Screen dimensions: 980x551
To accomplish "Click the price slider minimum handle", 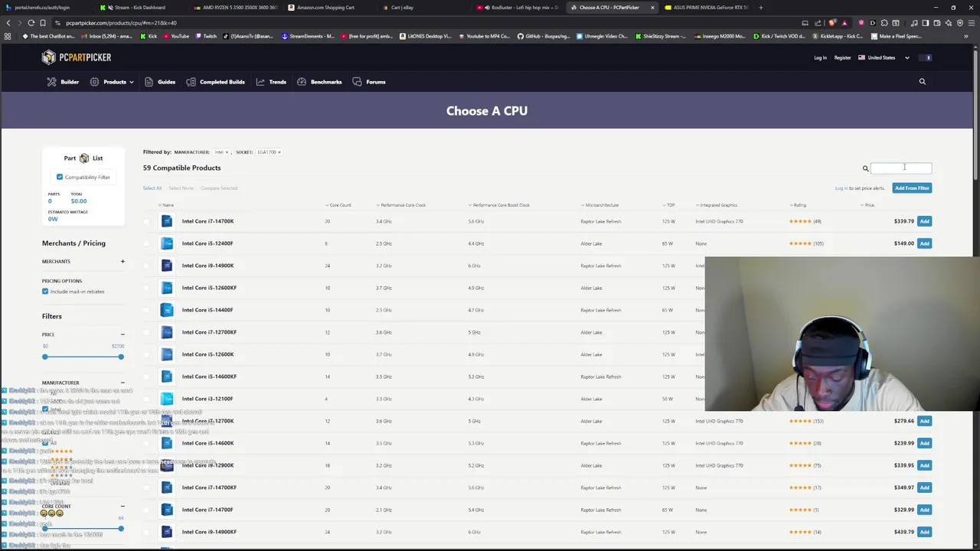I will pyautogui.click(x=45, y=357).
